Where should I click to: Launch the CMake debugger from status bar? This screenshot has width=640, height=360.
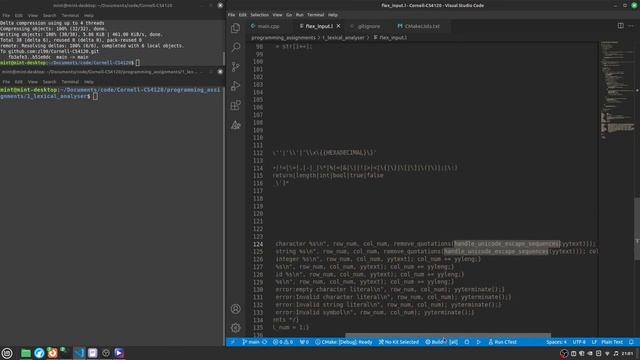pos(467,342)
